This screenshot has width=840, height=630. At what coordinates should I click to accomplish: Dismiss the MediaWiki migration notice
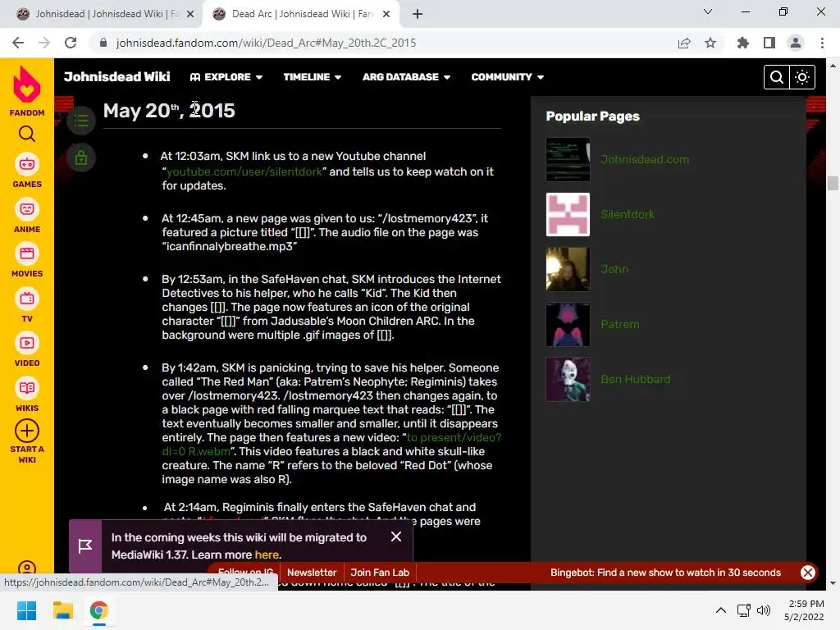[396, 536]
